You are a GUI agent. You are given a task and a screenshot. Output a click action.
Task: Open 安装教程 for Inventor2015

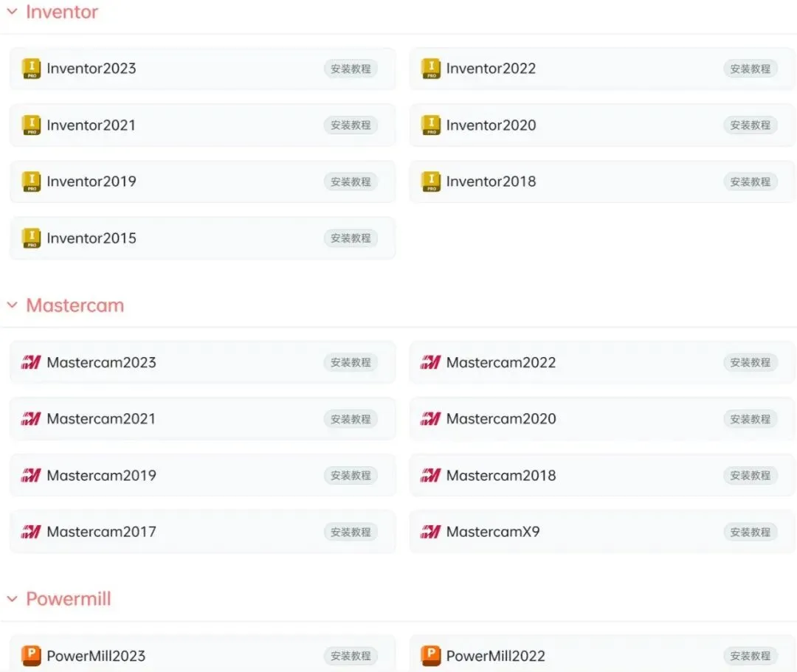351,238
